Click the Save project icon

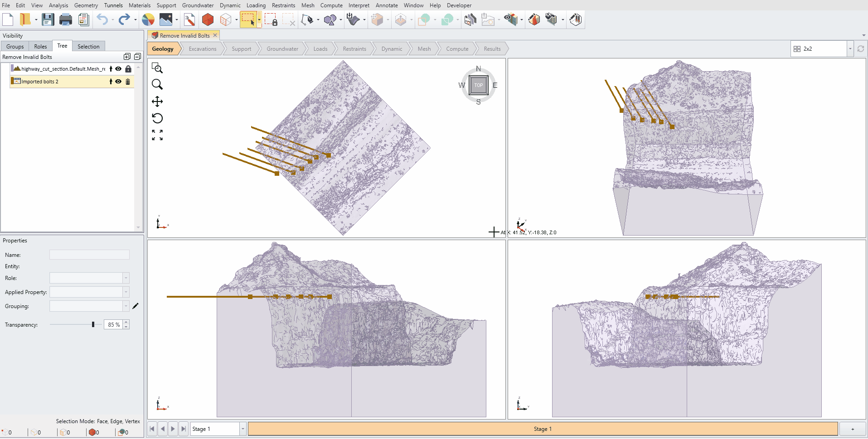tap(48, 19)
